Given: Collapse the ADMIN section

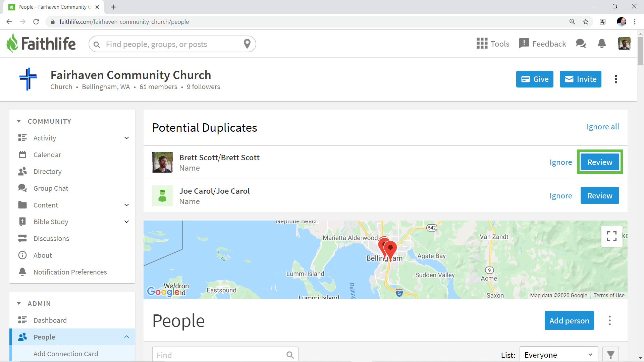Looking at the screenshot, I should click(x=19, y=304).
